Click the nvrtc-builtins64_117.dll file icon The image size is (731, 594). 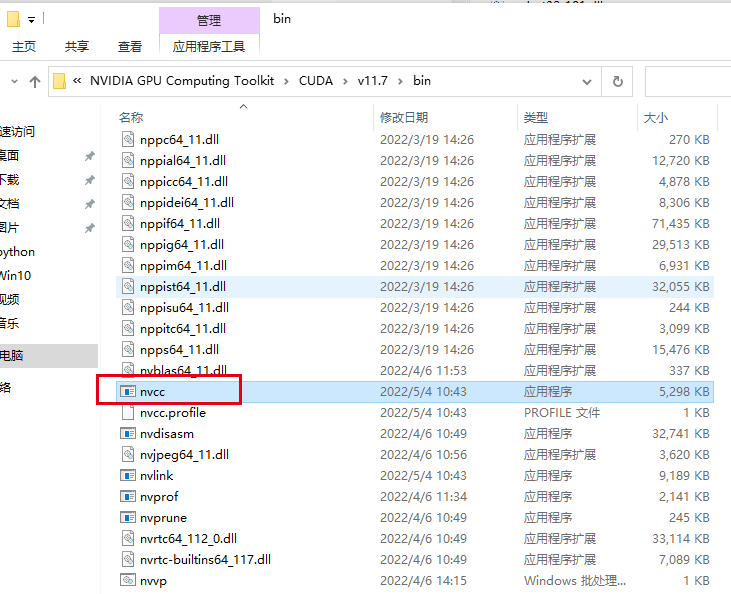[x=128, y=559]
